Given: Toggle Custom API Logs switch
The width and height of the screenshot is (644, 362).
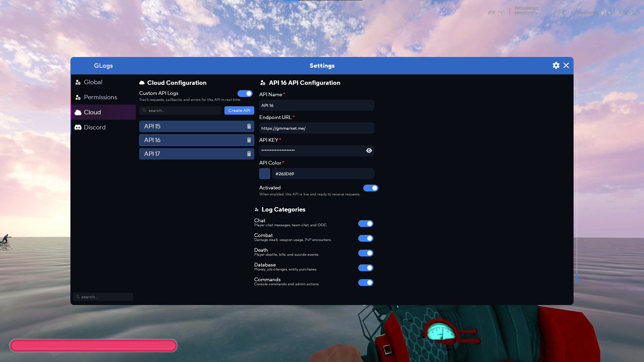Looking at the screenshot, I should click(x=245, y=94).
